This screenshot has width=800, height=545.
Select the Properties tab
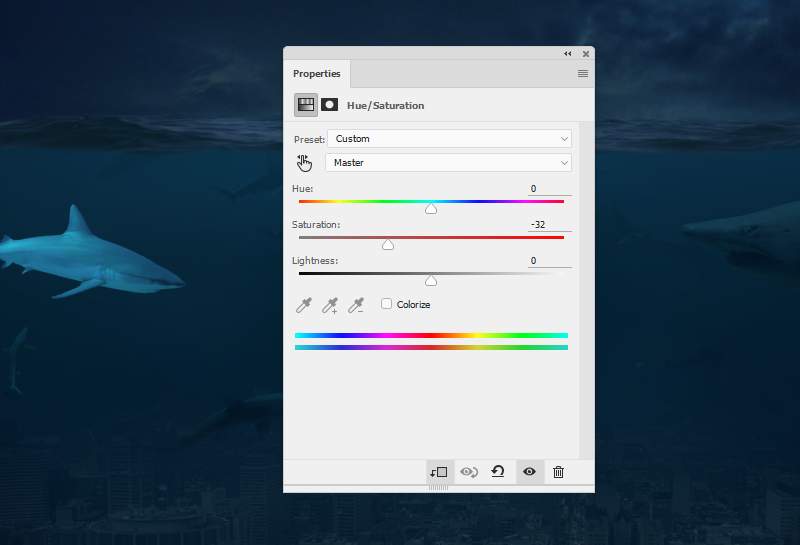[316, 74]
